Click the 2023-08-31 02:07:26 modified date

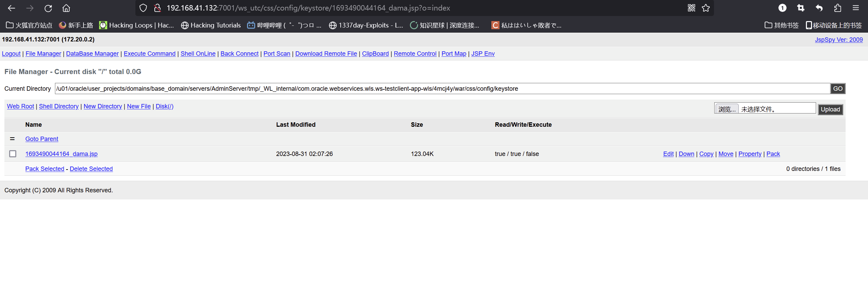click(304, 154)
